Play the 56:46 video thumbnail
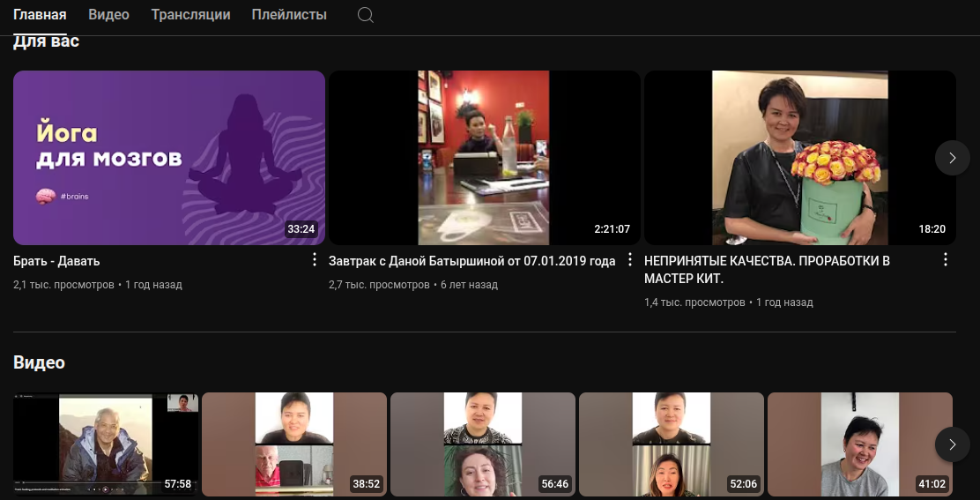This screenshot has width=980, height=500. pyautogui.click(x=483, y=444)
